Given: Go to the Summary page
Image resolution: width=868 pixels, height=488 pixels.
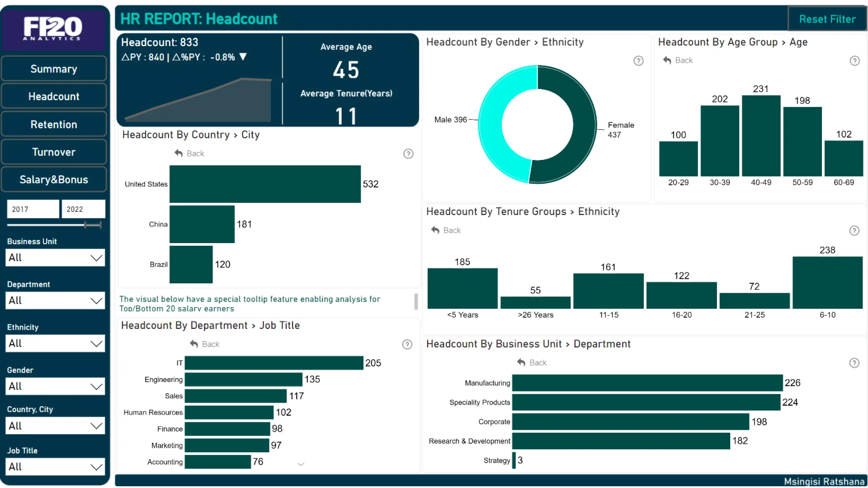Looking at the screenshot, I should [54, 69].
